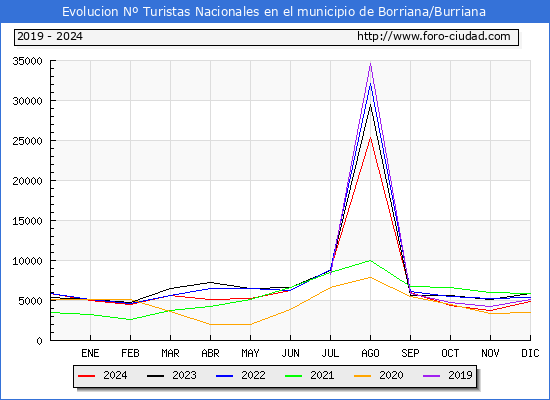This screenshot has width=550, height=400.
Task: Click the purple 2019 legend swatch
Action: click(x=432, y=376)
